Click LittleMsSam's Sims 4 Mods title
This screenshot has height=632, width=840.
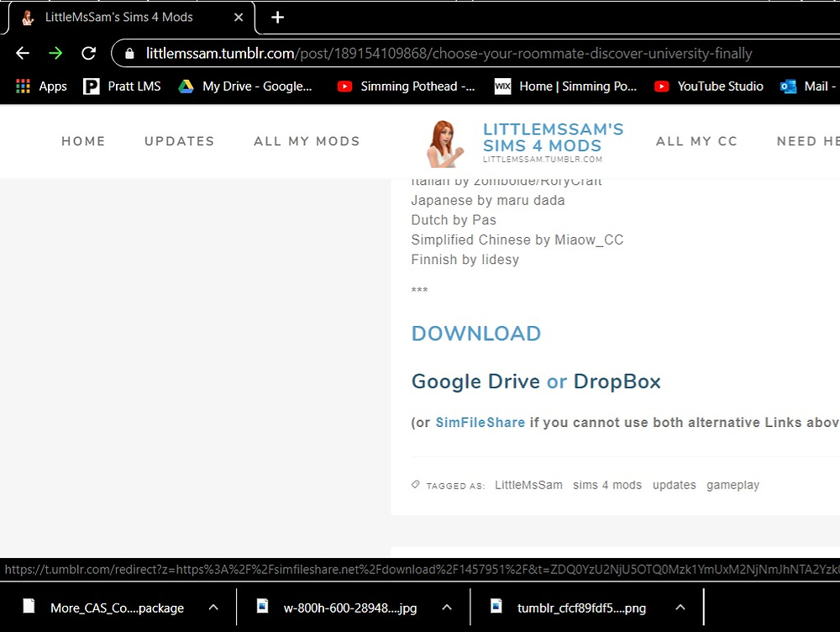pos(554,137)
